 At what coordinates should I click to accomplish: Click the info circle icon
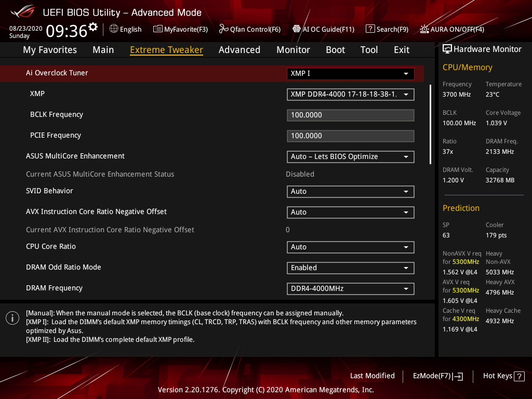pos(12,318)
